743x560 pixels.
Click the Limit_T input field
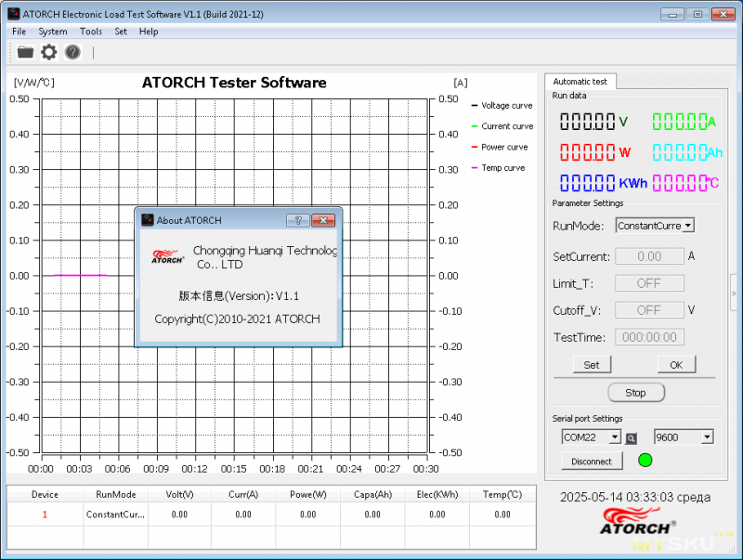point(649,283)
